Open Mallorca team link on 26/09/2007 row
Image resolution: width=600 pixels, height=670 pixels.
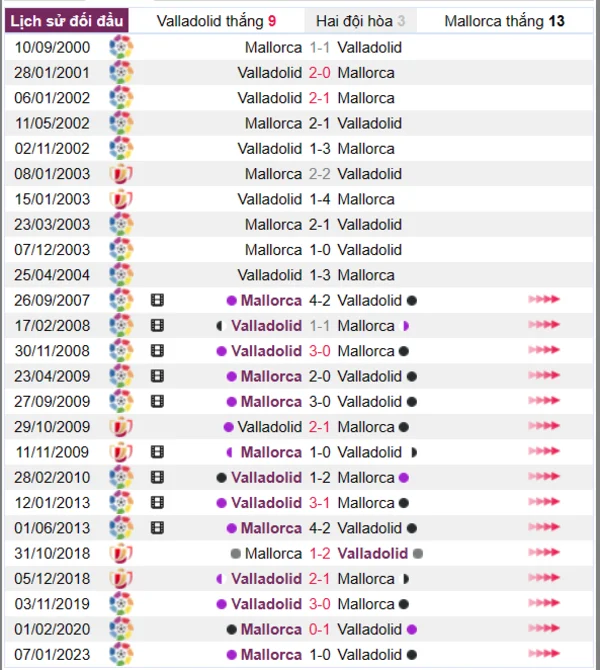271,300
